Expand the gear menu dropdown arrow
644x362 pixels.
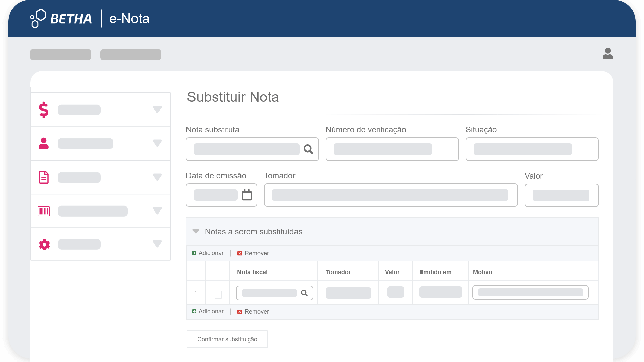click(x=157, y=244)
